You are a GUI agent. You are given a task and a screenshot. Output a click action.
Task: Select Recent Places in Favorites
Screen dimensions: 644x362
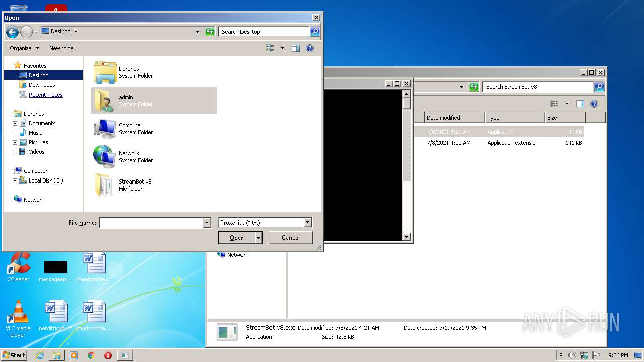point(45,95)
